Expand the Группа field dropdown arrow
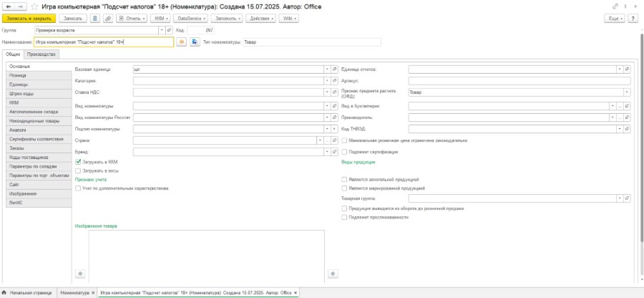The height and width of the screenshot is (298, 644). [x=162, y=30]
